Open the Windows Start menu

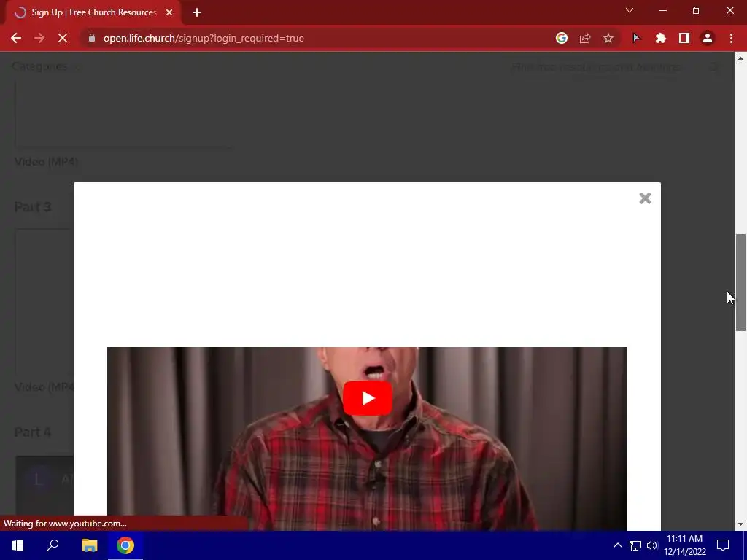tap(18, 545)
